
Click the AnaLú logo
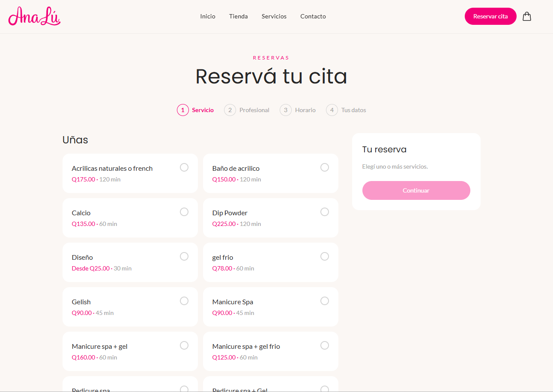click(x=34, y=16)
